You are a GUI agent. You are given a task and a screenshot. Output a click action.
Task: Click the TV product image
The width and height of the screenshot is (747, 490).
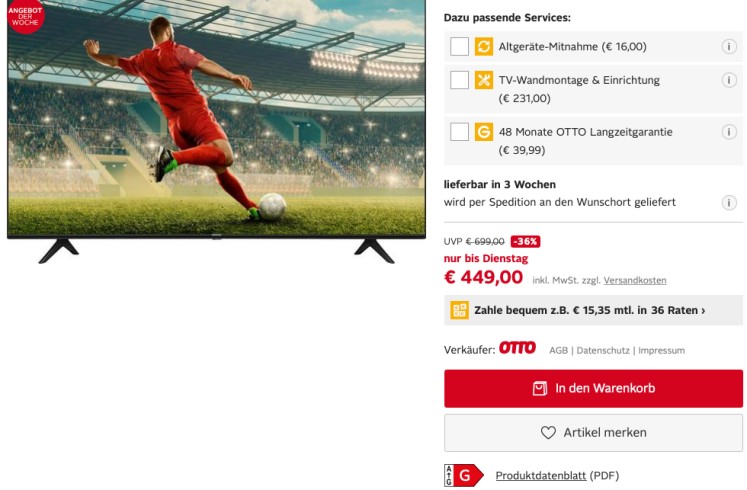point(216,131)
